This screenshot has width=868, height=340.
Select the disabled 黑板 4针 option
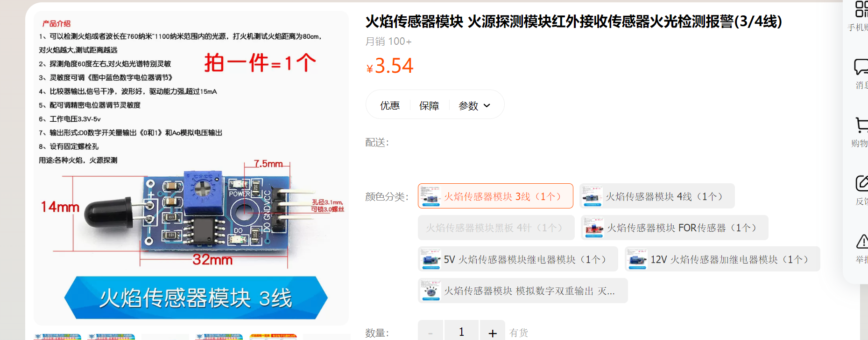click(496, 228)
